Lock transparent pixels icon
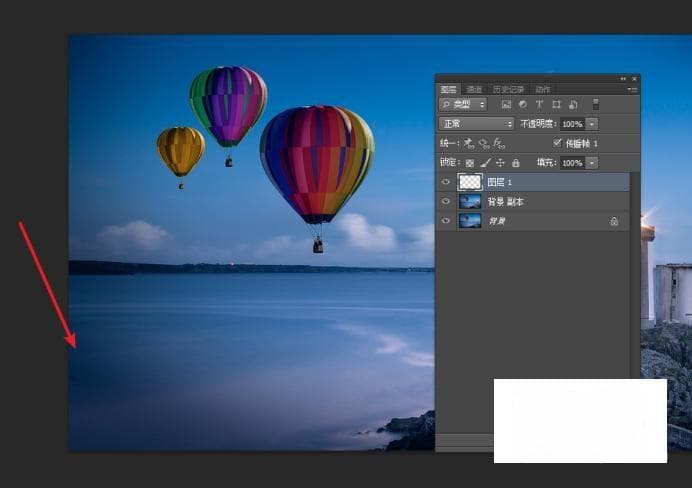The width and height of the screenshot is (692, 488). click(x=470, y=163)
